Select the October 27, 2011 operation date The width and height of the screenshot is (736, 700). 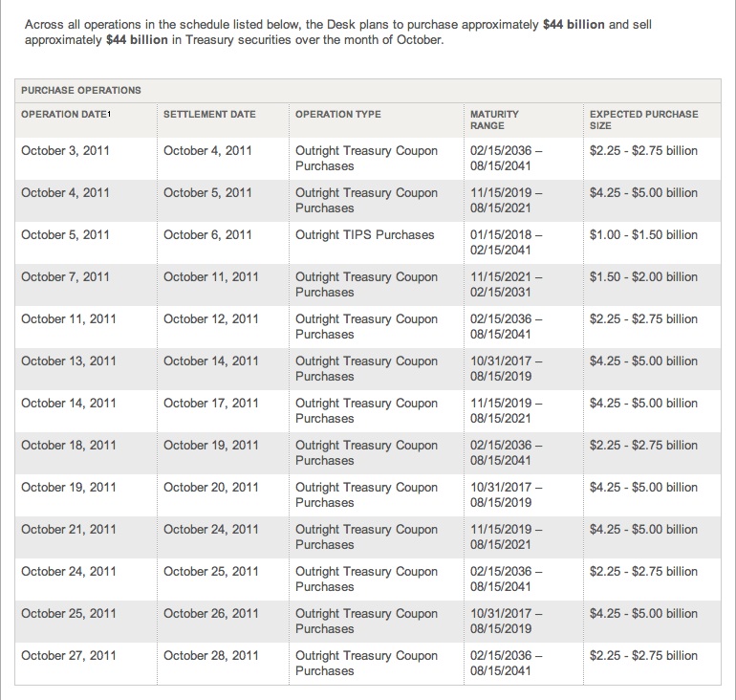coord(69,655)
